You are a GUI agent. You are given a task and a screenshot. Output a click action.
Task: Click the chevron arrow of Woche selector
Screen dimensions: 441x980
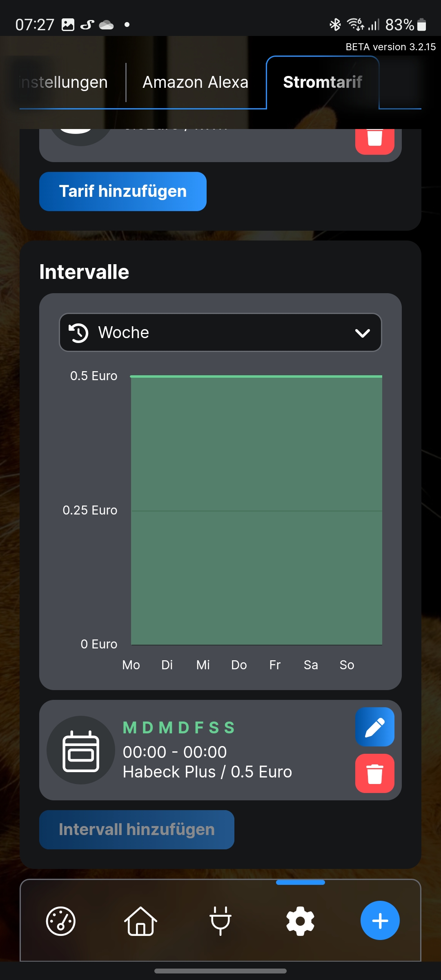click(x=362, y=333)
